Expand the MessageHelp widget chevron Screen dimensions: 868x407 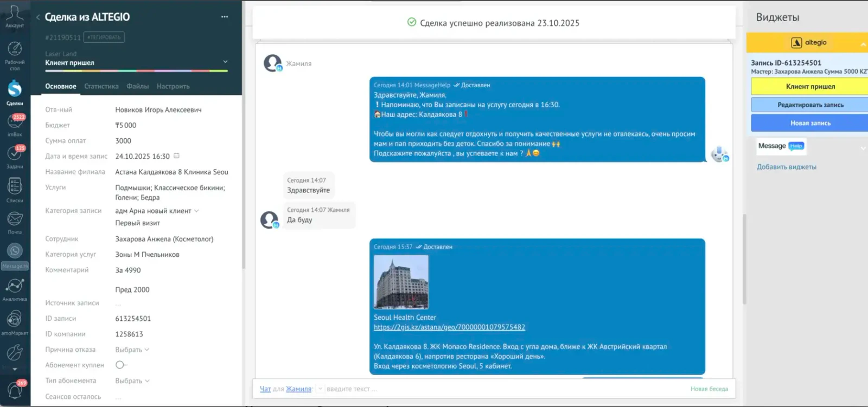[x=863, y=148]
